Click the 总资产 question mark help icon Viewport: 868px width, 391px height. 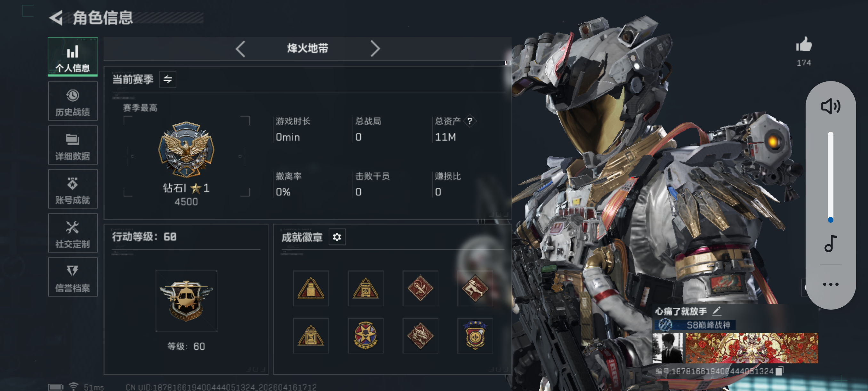pyautogui.click(x=470, y=121)
